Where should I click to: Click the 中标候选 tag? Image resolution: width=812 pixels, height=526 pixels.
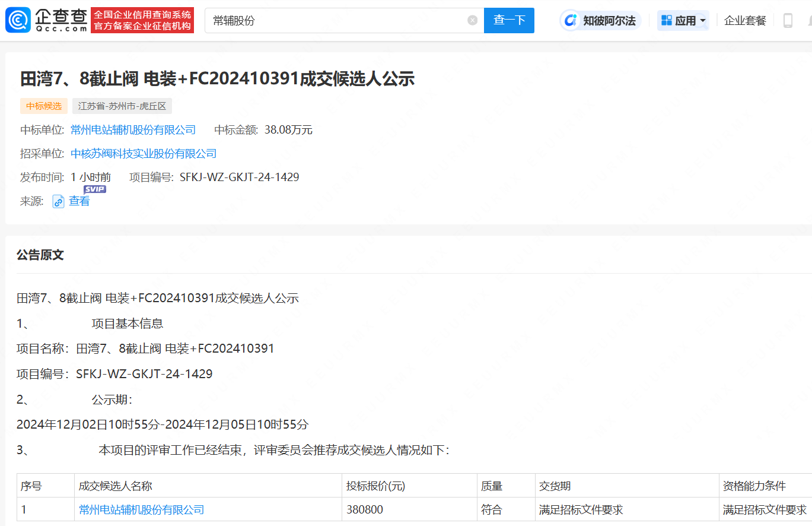tap(44, 106)
